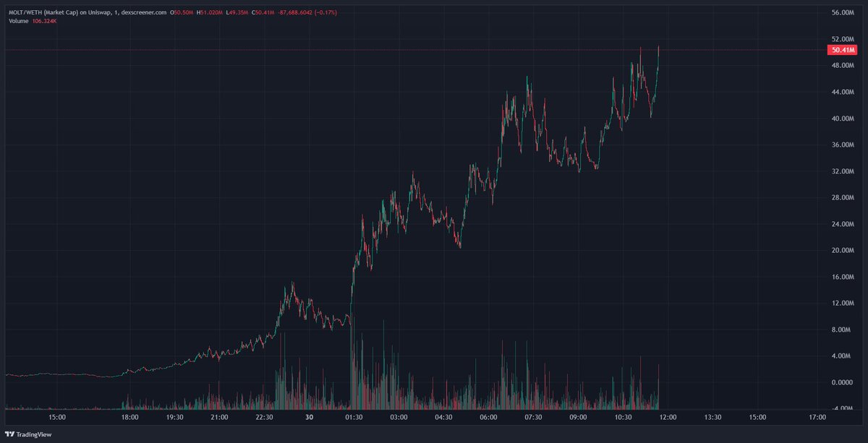
Task: Click the 8.00M price axis label
Action: [842, 330]
